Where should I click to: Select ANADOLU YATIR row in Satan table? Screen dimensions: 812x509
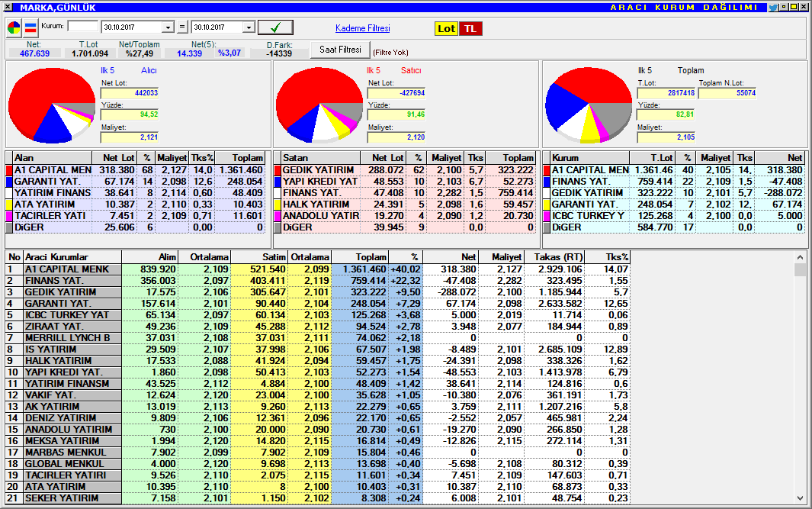(x=404, y=216)
